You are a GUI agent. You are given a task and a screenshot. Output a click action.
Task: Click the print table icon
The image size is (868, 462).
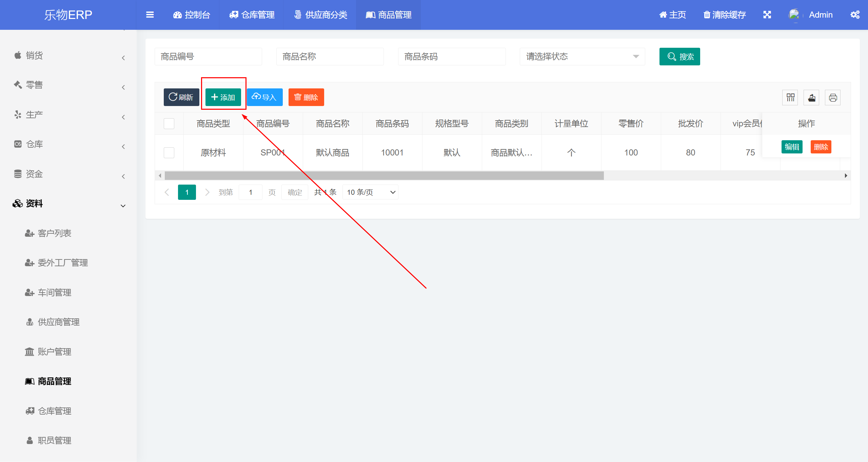(833, 98)
